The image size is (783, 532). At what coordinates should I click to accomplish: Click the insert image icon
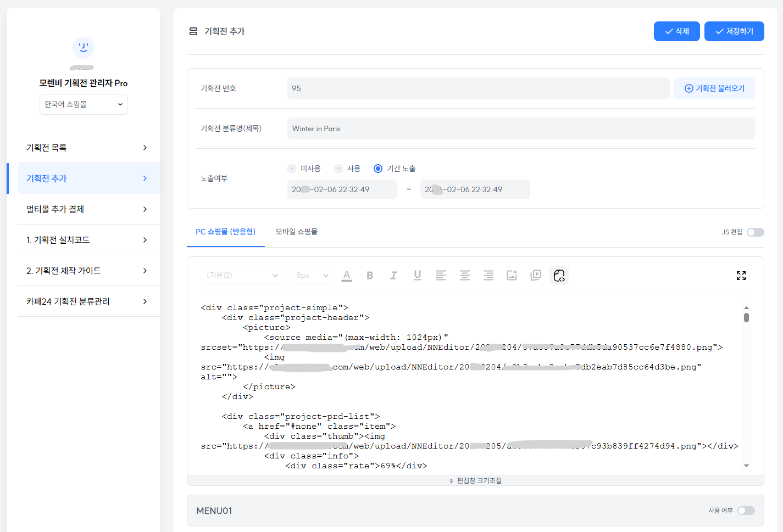point(512,276)
